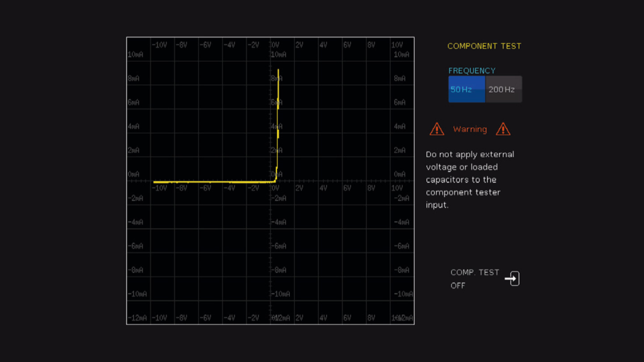Click the FREQUENCY heading label
644x362 pixels.
click(x=471, y=71)
